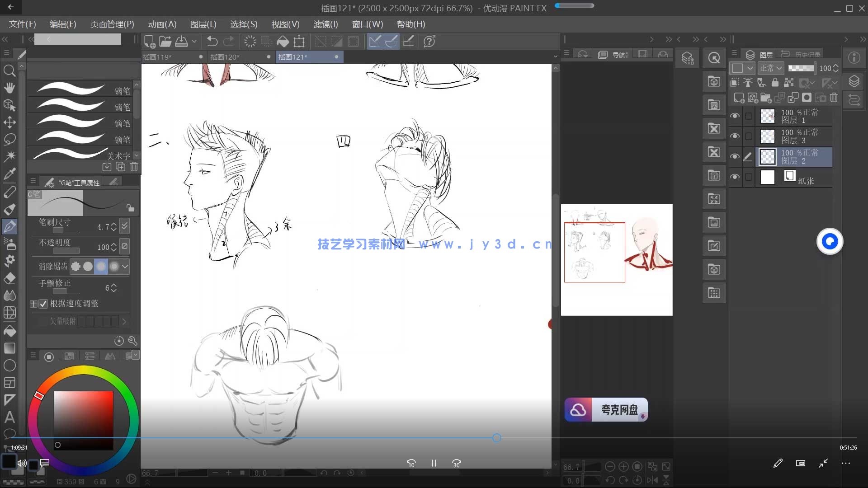Image resolution: width=868 pixels, height=488 pixels.
Task: Pause the video playback
Action: pos(434,463)
